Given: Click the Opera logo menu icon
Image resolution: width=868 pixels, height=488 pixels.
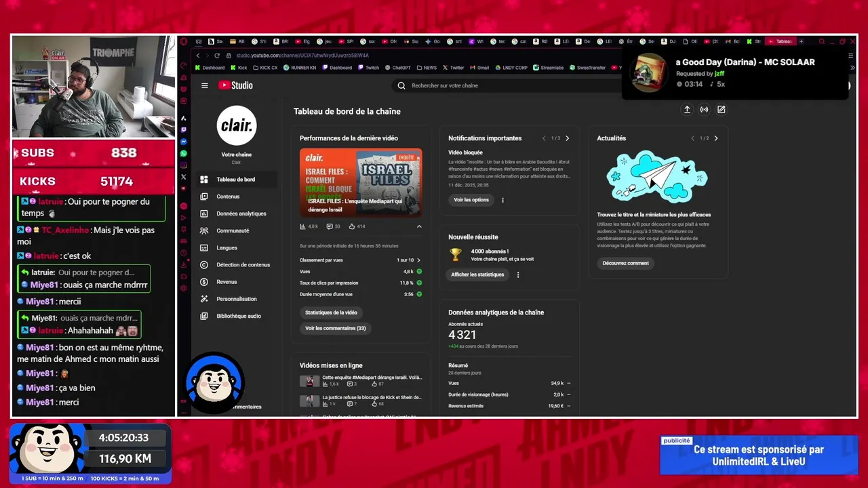Looking at the screenshot, I should 184,41.
